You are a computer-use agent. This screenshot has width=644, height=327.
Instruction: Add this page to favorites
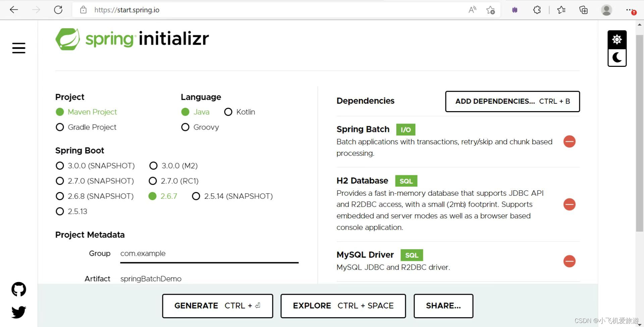(x=490, y=10)
